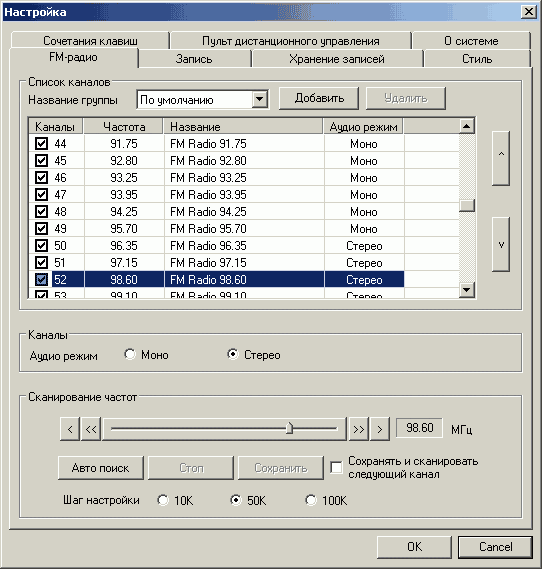542x569 pixels.
Task: Fast seek forward with >> button
Action: pos(358,429)
